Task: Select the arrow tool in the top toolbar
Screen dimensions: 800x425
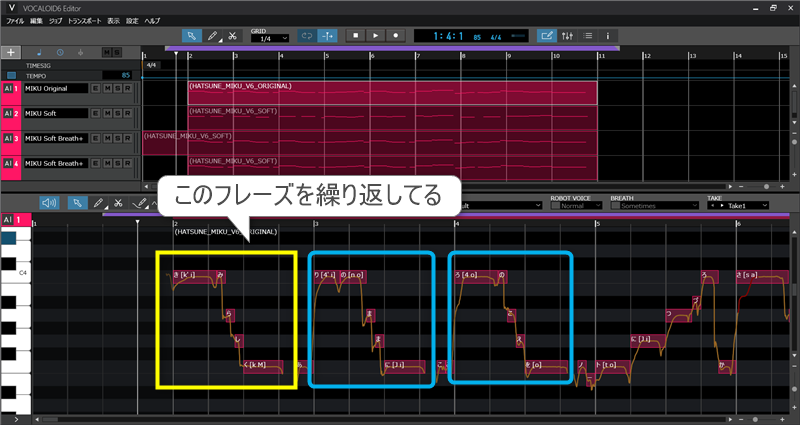Action: (x=192, y=36)
